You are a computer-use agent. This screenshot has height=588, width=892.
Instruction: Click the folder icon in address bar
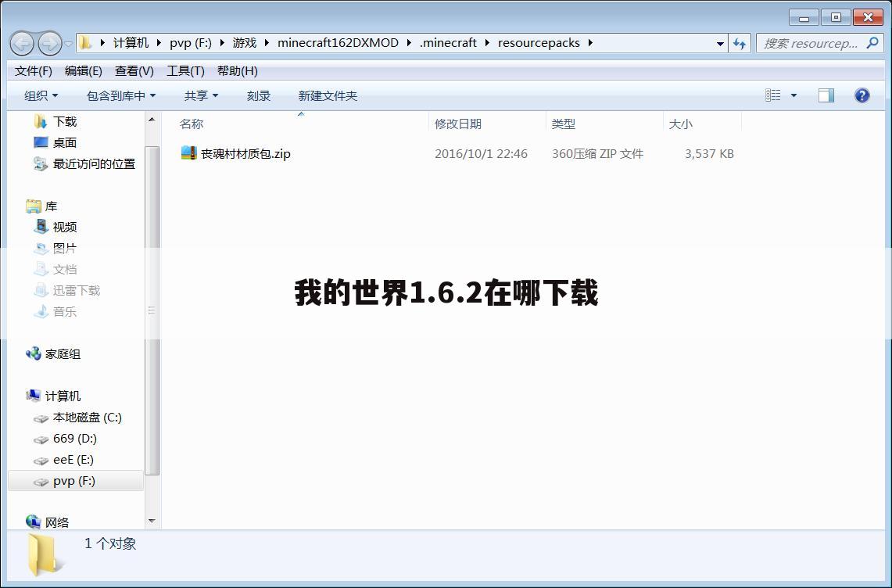85,43
